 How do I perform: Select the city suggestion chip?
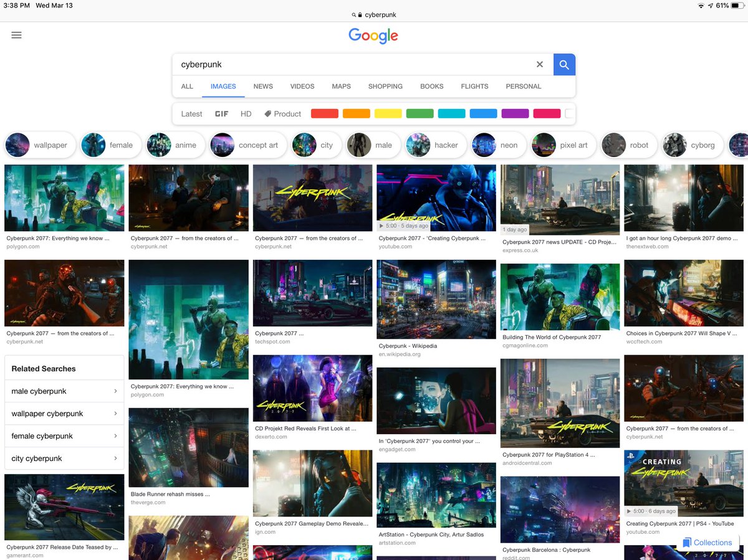pos(315,145)
